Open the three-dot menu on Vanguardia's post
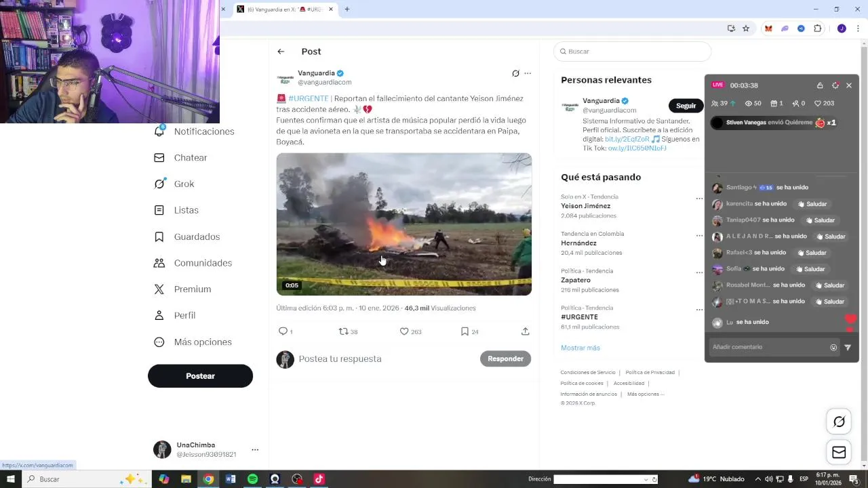Viewport: 868px width, 488px height. [528, 73]
